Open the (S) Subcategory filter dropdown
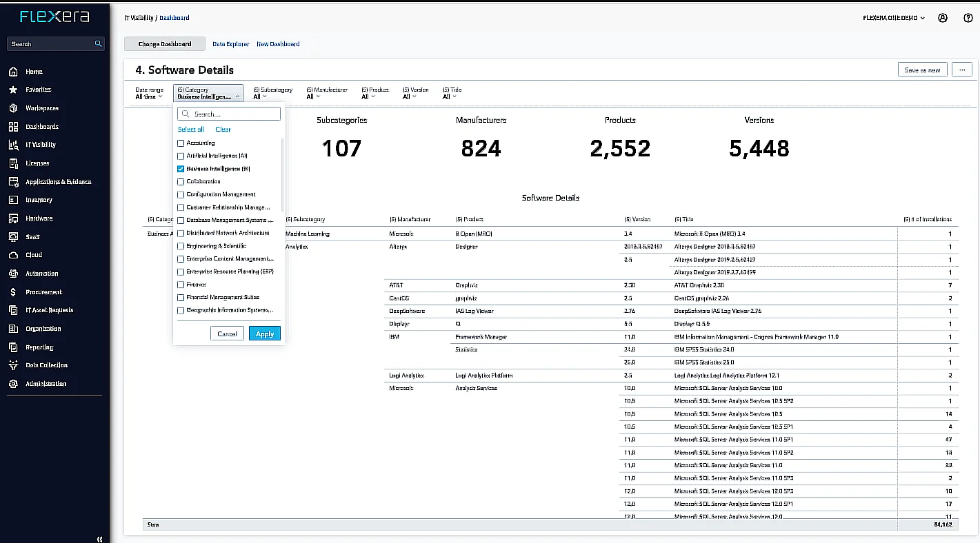The image size is (980, 543). point(272,93)
